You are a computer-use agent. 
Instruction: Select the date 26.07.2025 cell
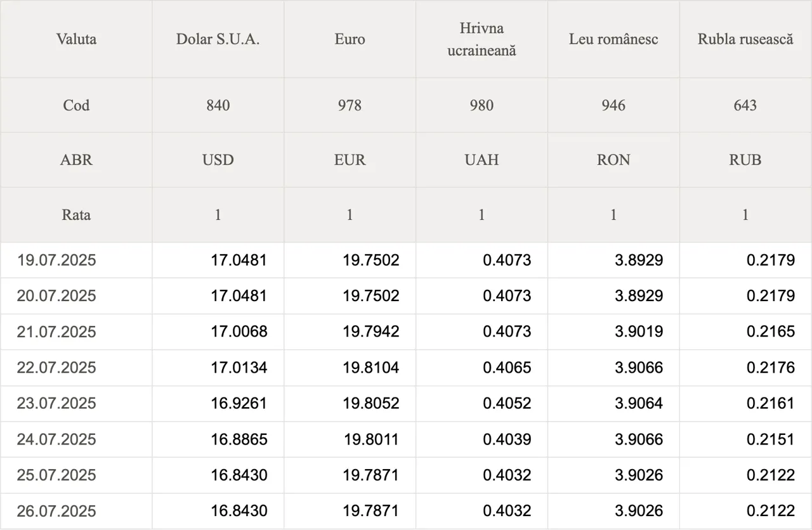click(x=76, y=511)
